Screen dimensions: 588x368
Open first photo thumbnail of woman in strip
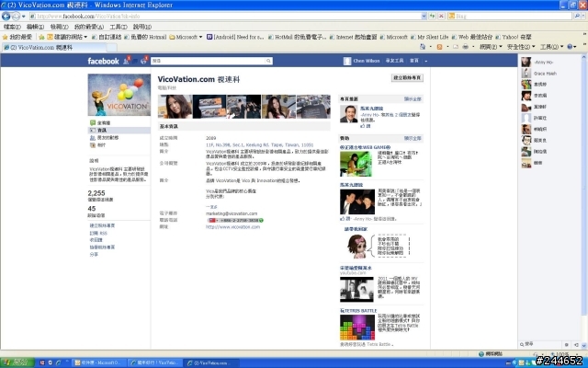pos(175,107)
